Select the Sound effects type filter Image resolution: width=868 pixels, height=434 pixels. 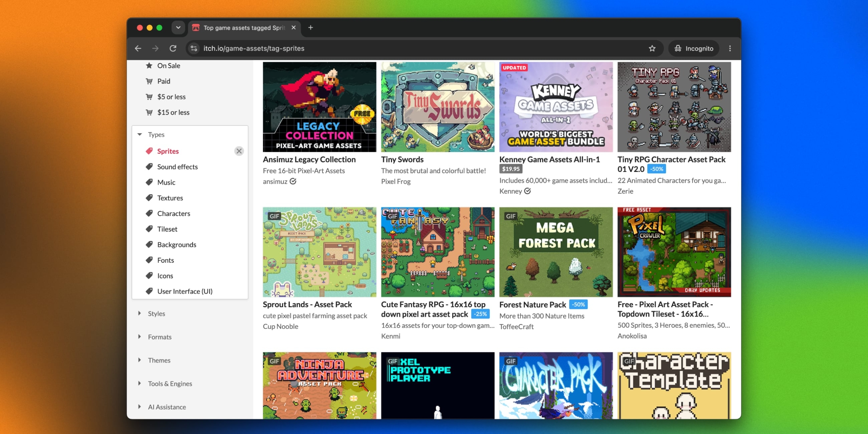(x=177, y=167)
